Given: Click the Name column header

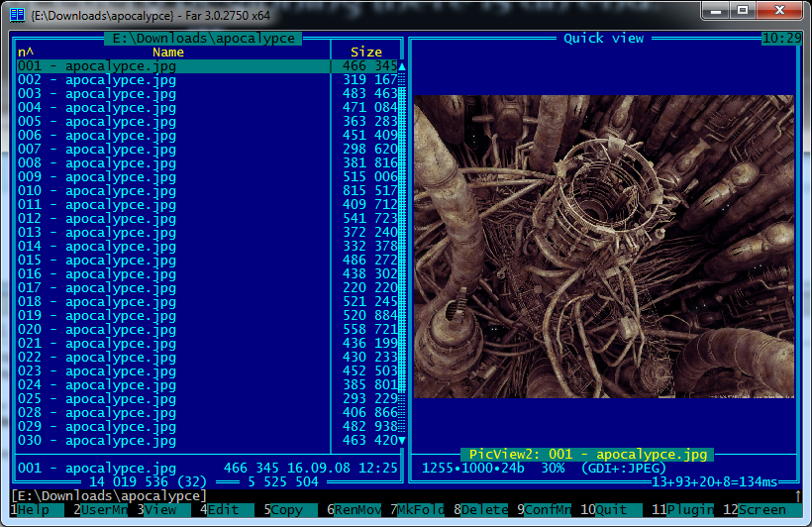Looking at the screenshot, I should point(168,52).
